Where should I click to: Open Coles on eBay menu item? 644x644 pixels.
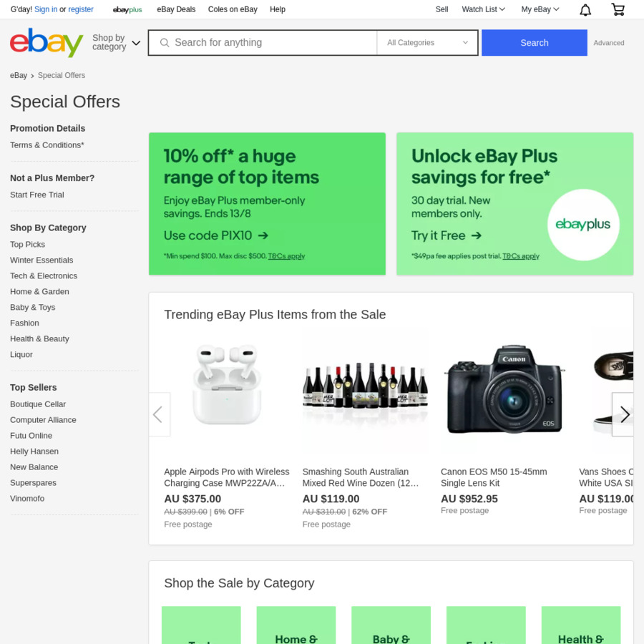coord(233,9)
